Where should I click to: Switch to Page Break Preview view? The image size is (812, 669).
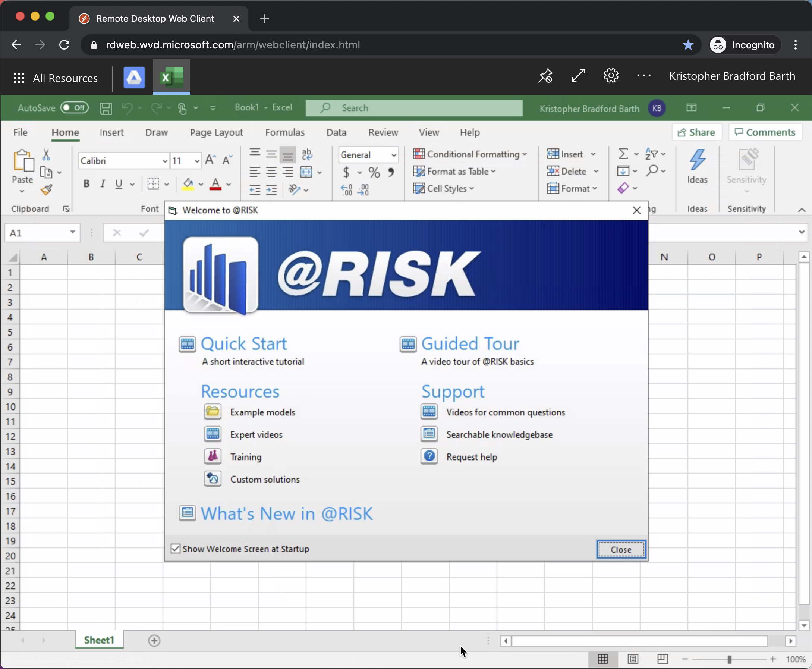[662, 659]
